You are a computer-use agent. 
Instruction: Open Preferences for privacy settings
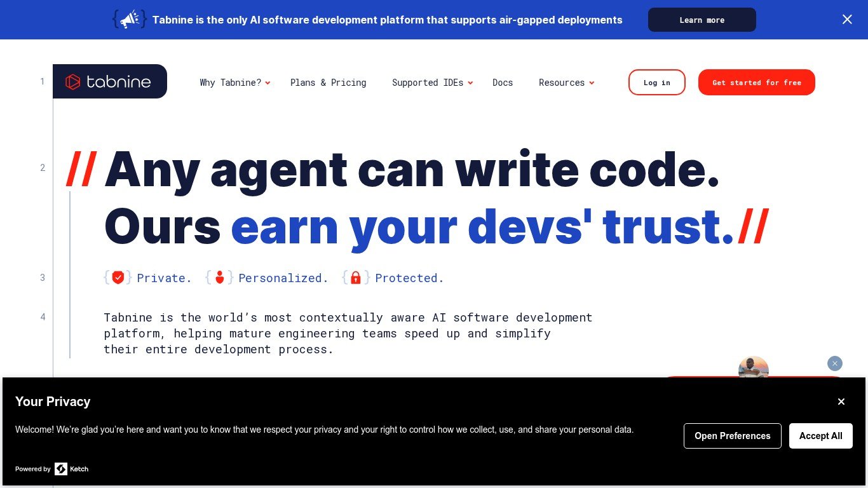click(x=732, y=436)
